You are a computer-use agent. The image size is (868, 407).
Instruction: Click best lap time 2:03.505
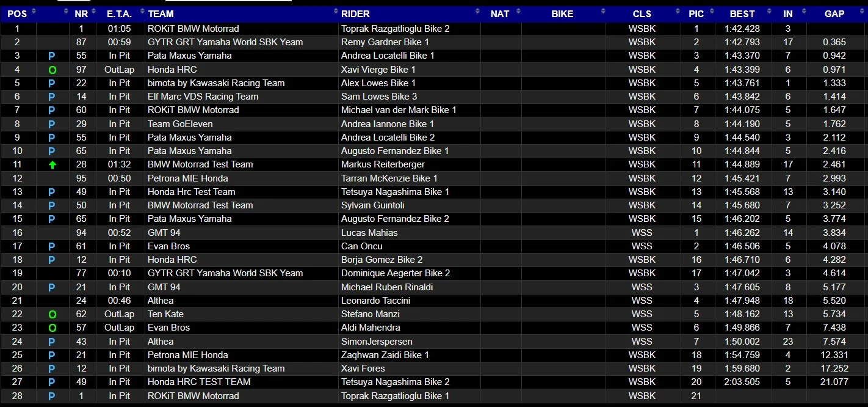click(x=742, y=382)
